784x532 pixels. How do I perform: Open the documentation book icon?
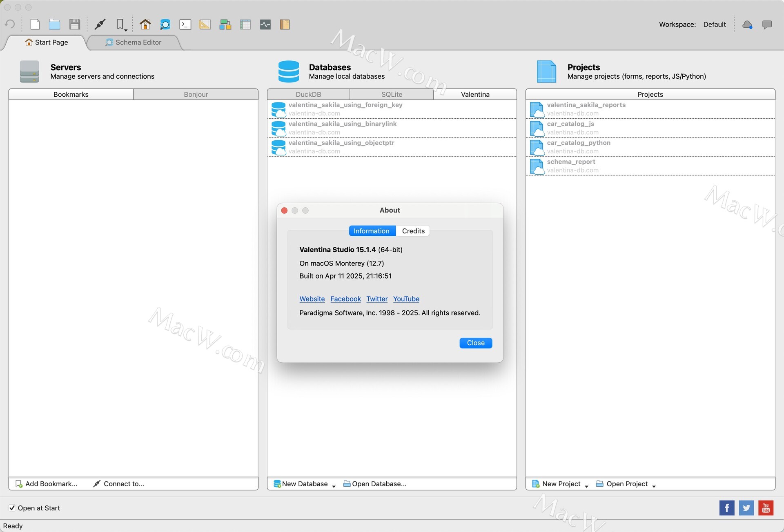[285, 24]
